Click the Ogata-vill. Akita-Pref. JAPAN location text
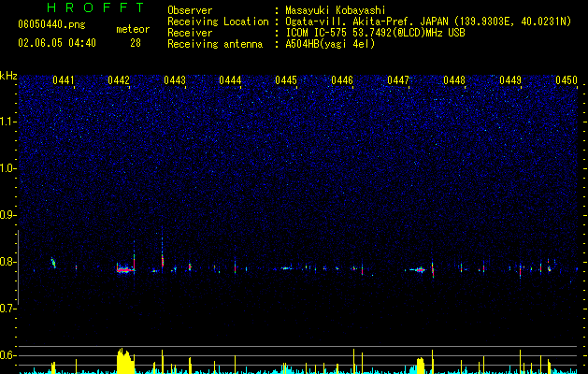Image resolution: width=588 pixels, height=374 pixels. coord(367,22)
